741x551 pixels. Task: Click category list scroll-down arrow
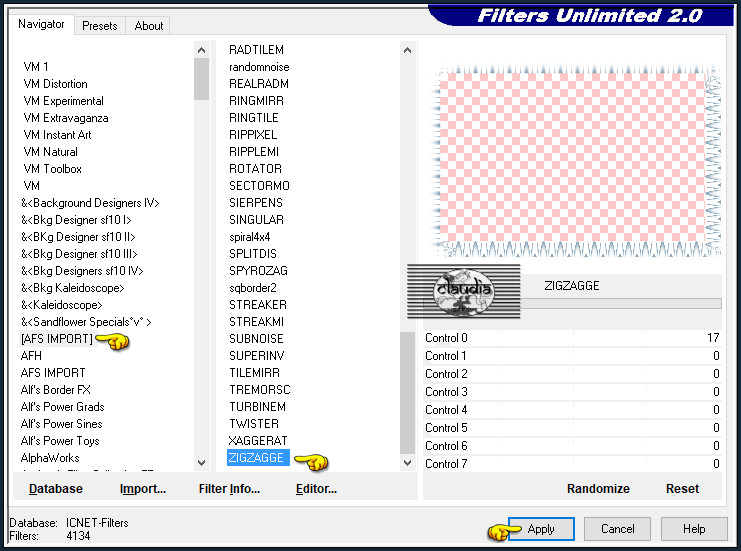(x=201, y=463)
